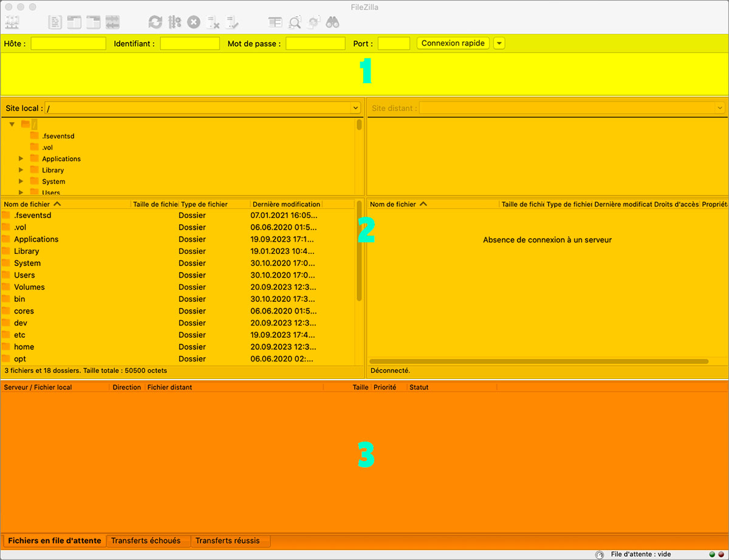Click the cancel current operation icon
The width and height of the screenshot is (729, 560).
tap(194, 22)
